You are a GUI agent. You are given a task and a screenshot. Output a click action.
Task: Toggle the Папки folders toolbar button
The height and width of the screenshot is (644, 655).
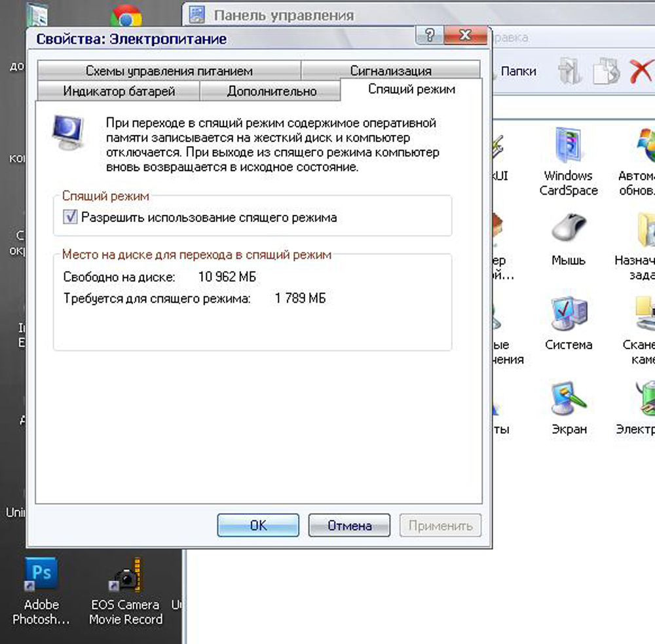518,71
